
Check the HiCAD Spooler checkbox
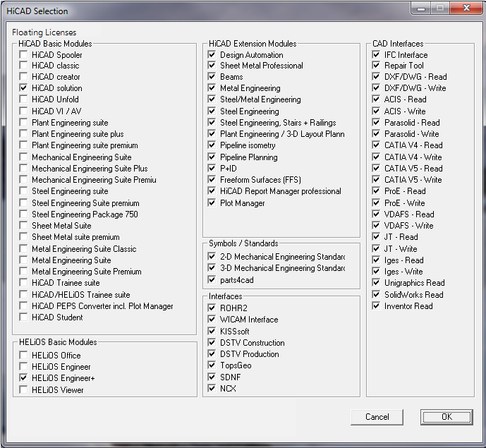23,55
